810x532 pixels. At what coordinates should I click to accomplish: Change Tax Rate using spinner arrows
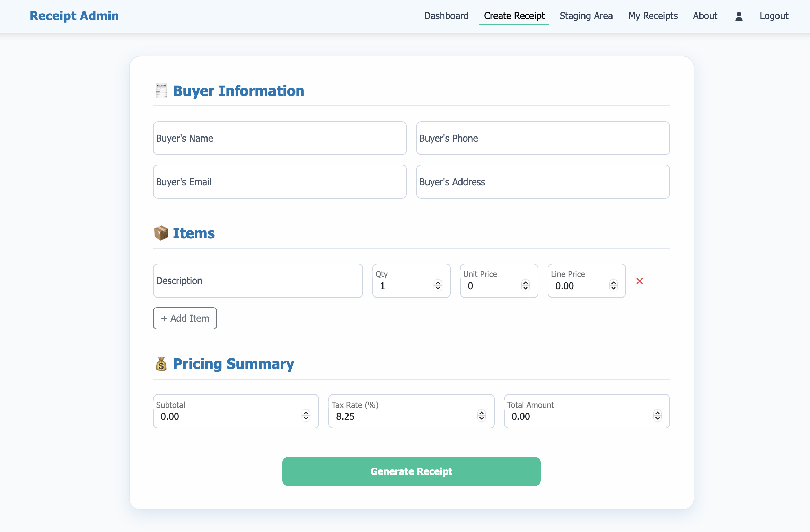(482, 415)
